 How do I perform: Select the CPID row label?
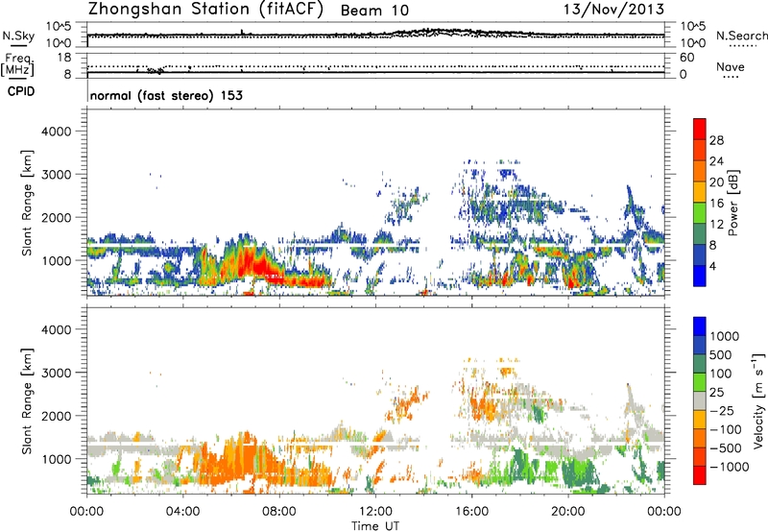click(21, 91)
